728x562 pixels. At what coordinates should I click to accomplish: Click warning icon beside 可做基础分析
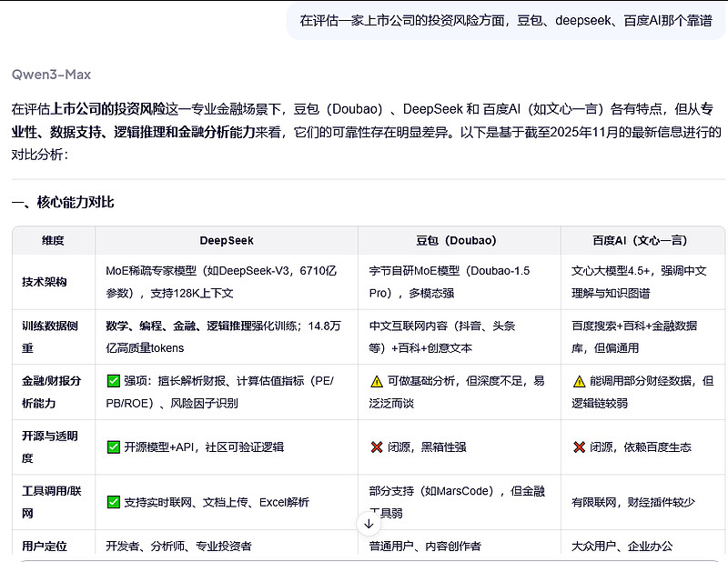[x=377, y=381]
